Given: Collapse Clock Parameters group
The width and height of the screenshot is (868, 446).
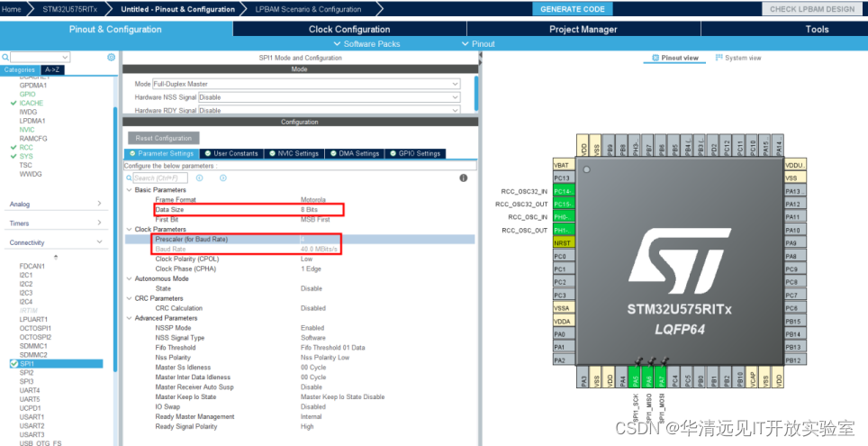Looking at the screenshot, I should coord(130,229).
